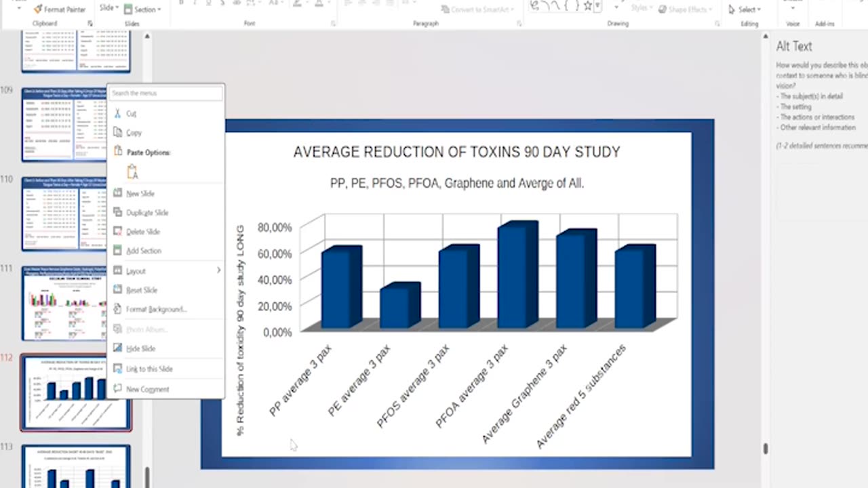Select New Slide in context menu
The width and height of the screenshot is (868, 488).
click(x=165, y=194)
